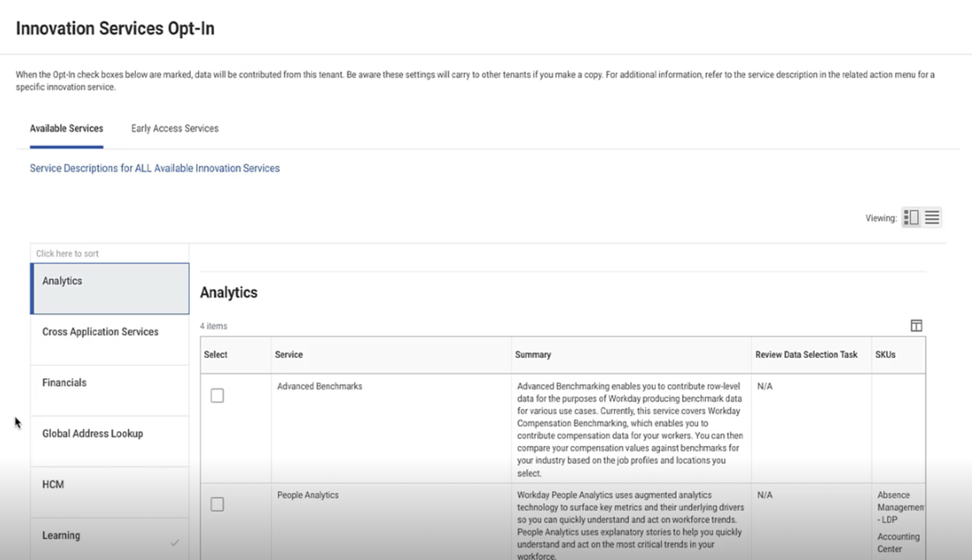The width and height of the screenshot is (972, 560).
Task: Click the 'Click here to sort' field
Action: pos(110,254)
